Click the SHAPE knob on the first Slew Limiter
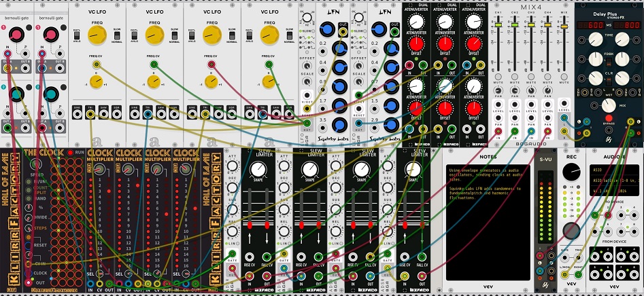 pos(258,169)
